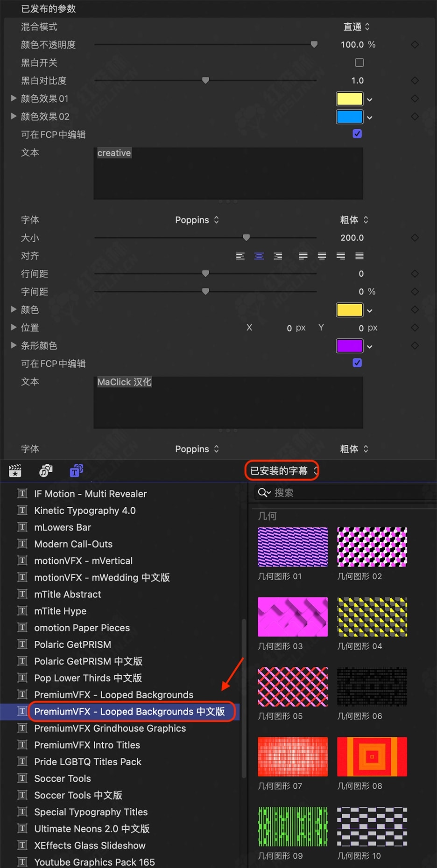The image size is (437, 868).
Task: Select 几何图形 08 thumbnail
Action: [372, 757]
